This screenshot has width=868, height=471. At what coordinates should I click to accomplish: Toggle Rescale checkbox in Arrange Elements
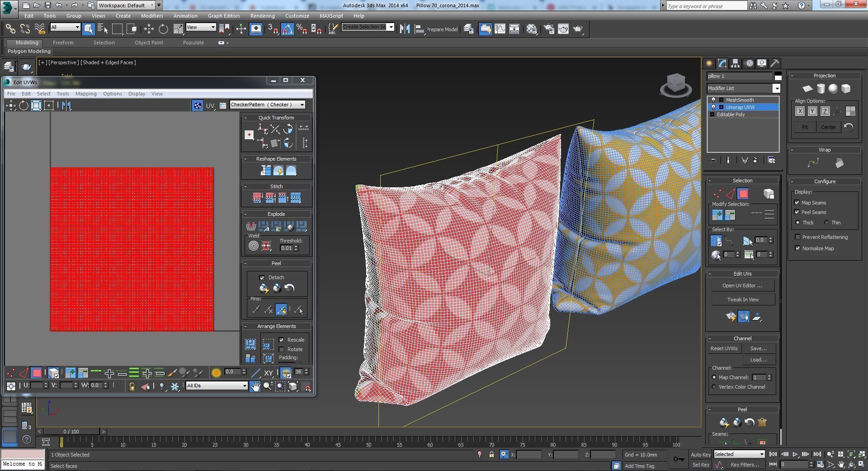(282, 340)
